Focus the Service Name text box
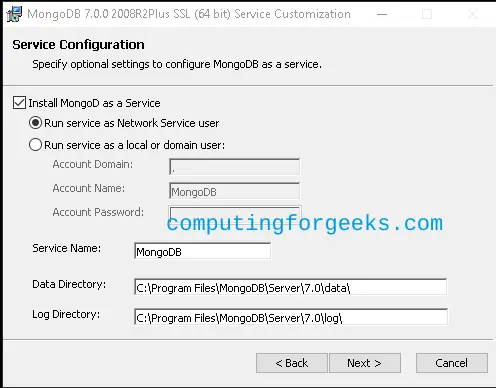496x388 pixels. coord(202,251)
